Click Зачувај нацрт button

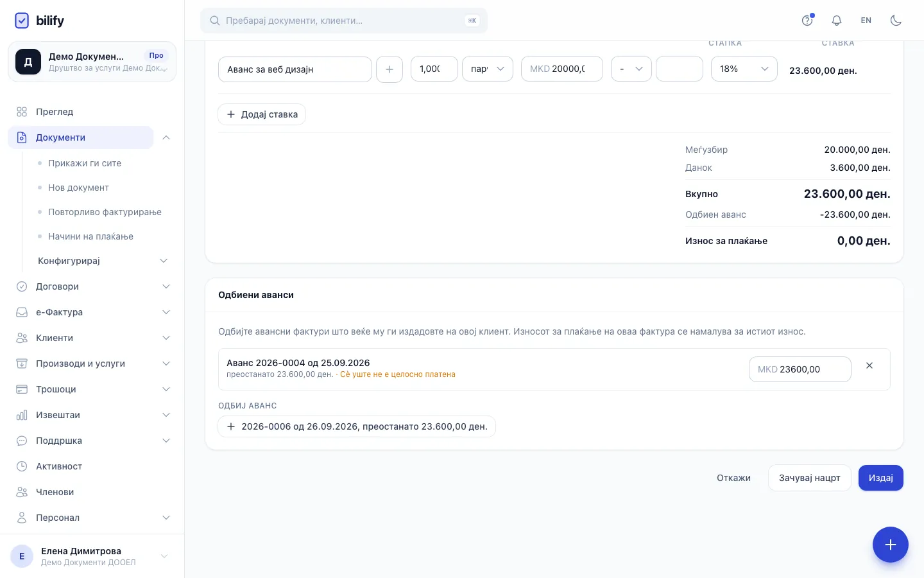coord(810,478)
